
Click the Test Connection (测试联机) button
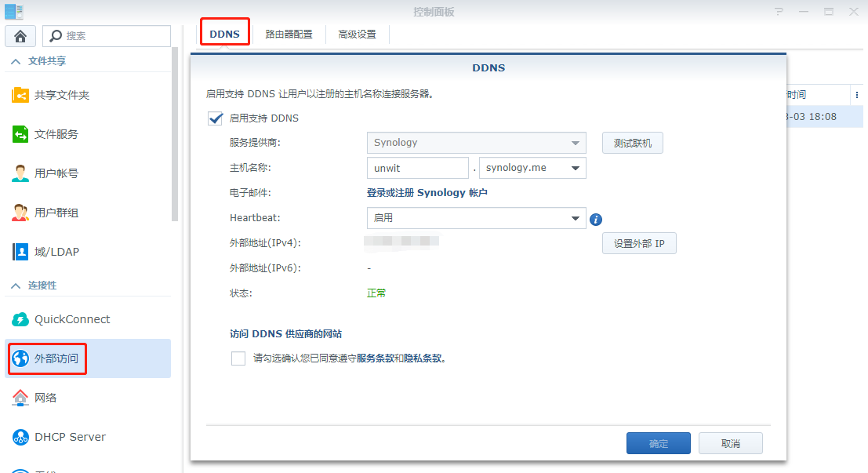(x=632, y=143)
